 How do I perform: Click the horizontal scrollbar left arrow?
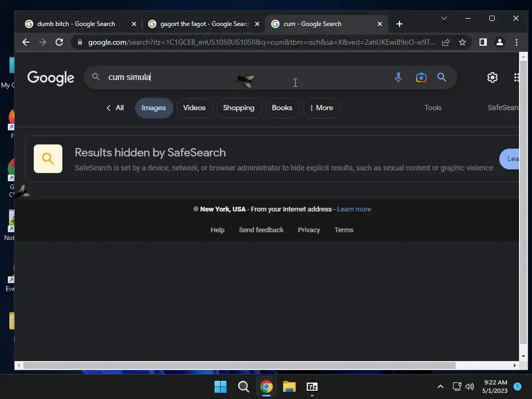click(19, 365)
